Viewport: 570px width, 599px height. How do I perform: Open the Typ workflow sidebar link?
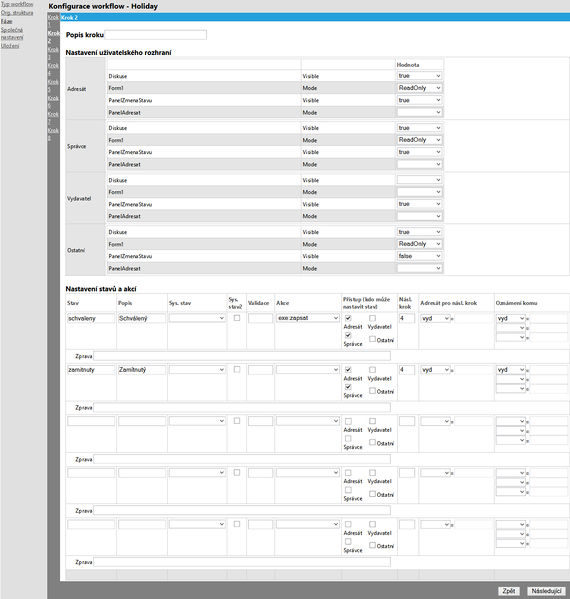17,4
